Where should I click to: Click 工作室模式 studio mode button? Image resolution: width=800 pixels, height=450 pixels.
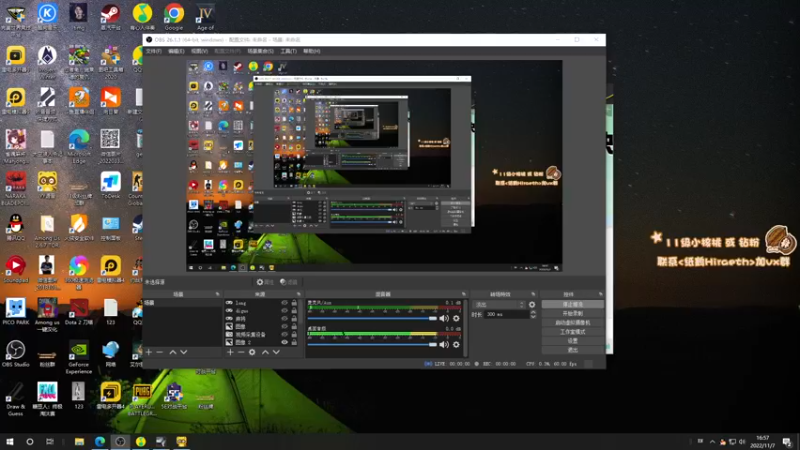pyautogui.click(x=572, y=332)
